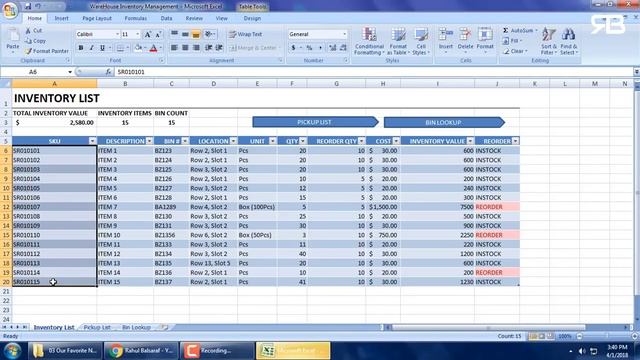Viewport: 640px width, 360px height.
Task: Toggle center text alignment
Action: pyautogui.click(x=185, y=48)
